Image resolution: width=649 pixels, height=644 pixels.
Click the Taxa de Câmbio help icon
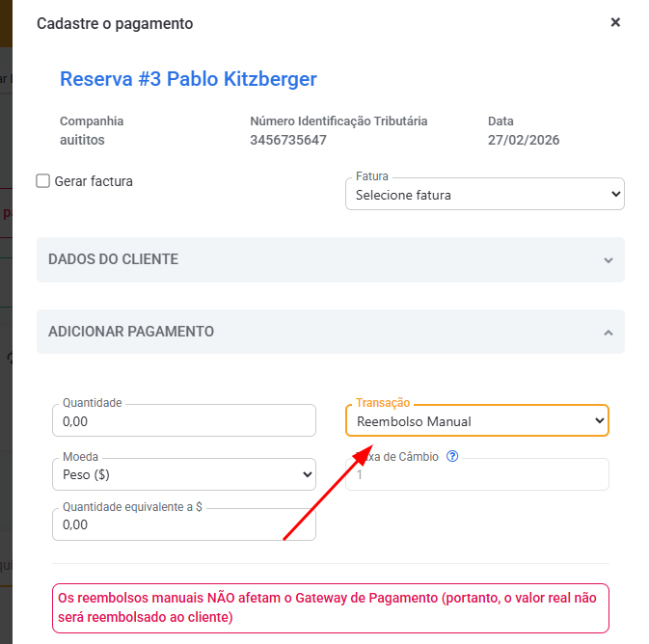click(x=451, y=457)
